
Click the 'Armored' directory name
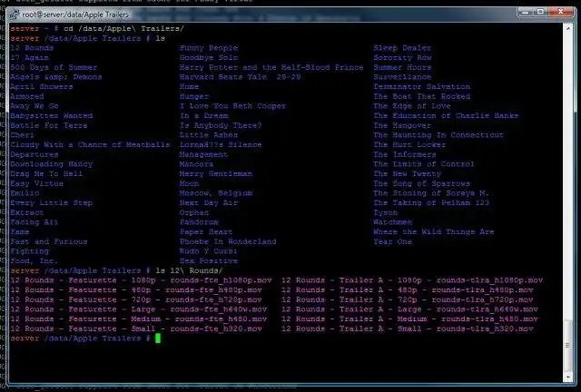[27, 96]
